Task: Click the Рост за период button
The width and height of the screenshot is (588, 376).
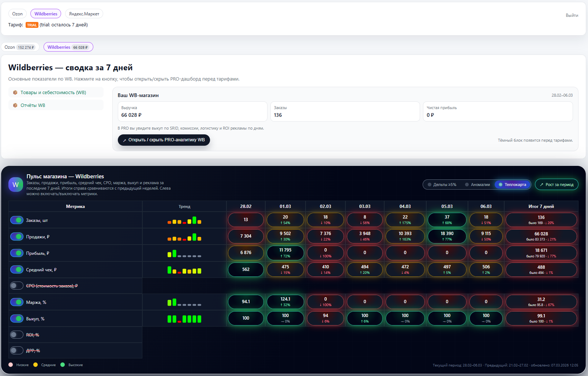Action: pyautogui.click(x=557, y=185)
